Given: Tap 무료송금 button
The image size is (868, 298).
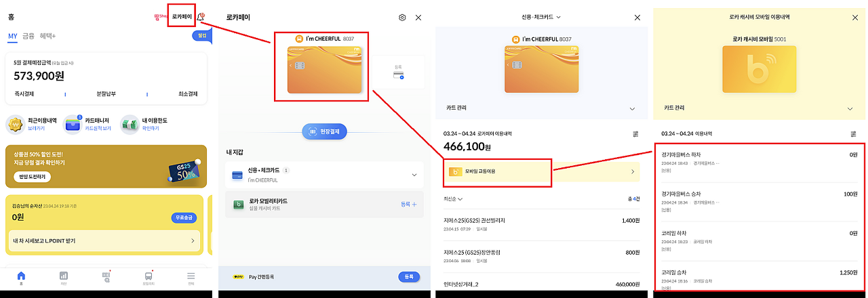Looking at the screenshot, I should pos(184,217).
